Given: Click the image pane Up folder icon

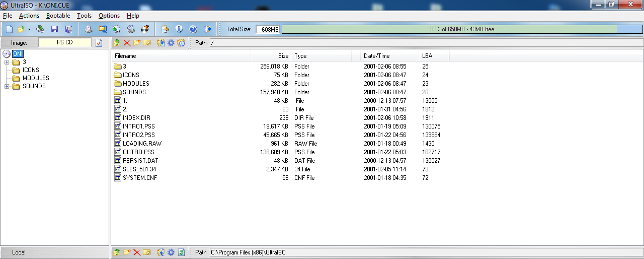Looking at the screenshot, I should [117, 43].
